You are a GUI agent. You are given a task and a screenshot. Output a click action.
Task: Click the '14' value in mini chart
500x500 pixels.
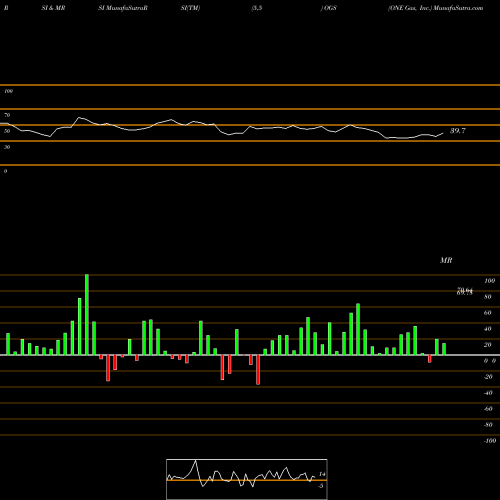point(322,474)
